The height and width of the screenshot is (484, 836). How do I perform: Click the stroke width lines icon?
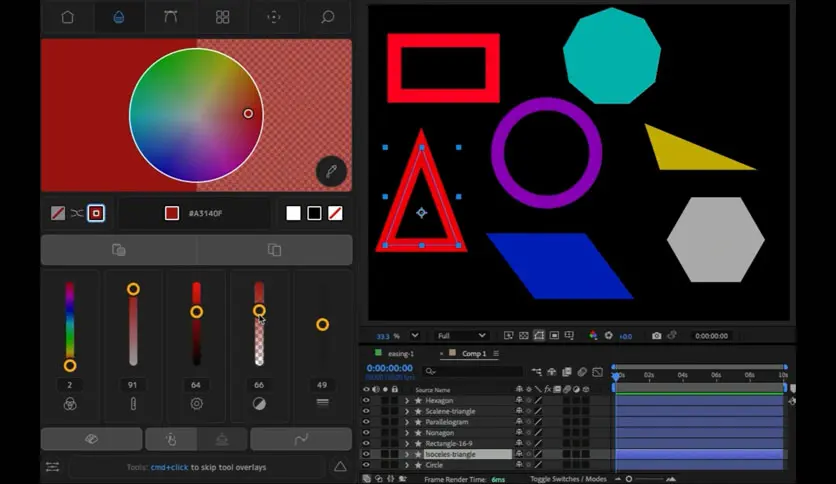click(x=322, y=402)
